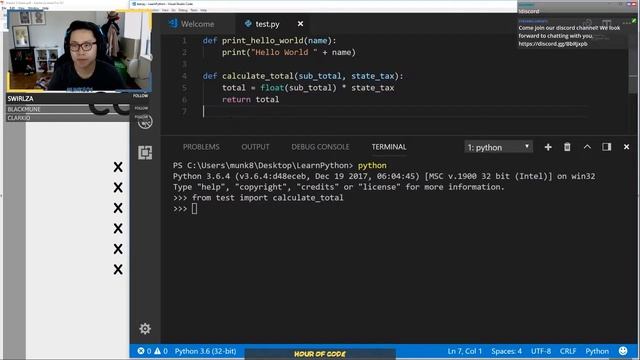Open the feedback smiley in status bar
640x360 pixels.
click(623, 351)
